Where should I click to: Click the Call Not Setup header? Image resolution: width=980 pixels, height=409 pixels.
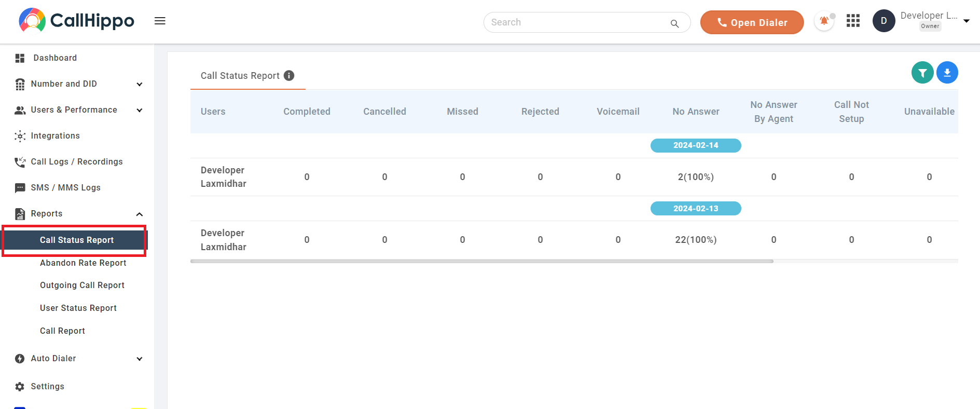[851, 112]
